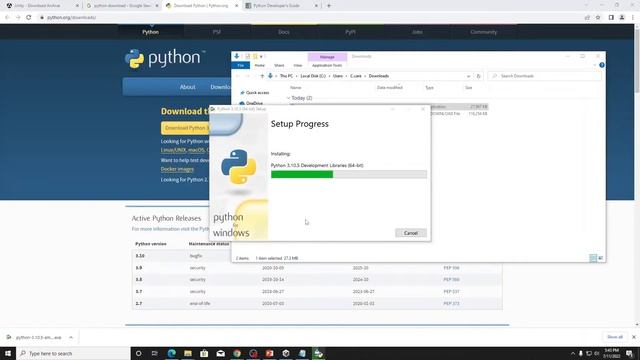Click the taskbar search box

point(73,353)
